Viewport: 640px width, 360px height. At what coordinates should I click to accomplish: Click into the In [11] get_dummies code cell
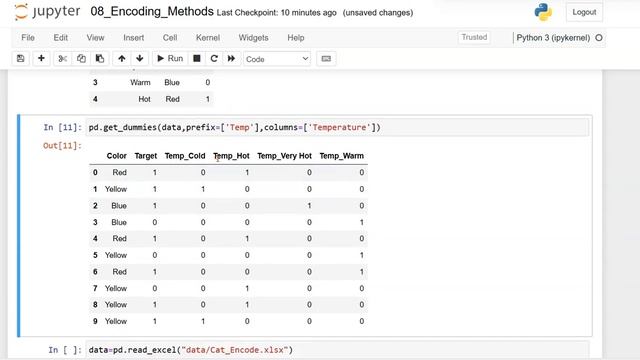338,127
